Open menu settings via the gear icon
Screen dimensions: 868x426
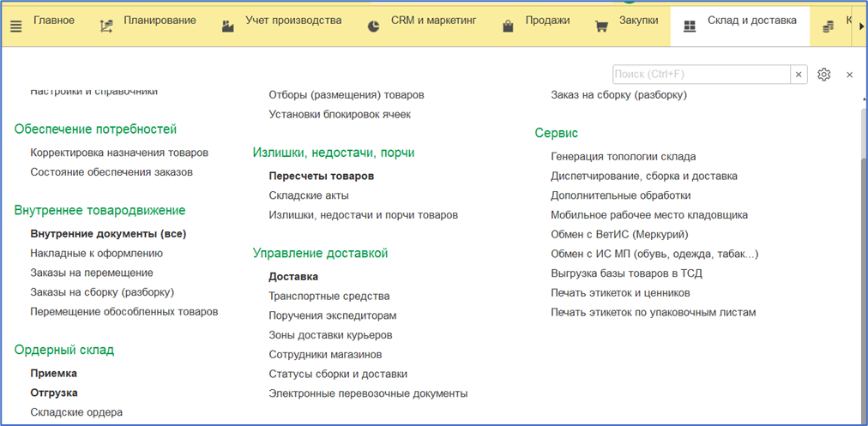point(823,75)
